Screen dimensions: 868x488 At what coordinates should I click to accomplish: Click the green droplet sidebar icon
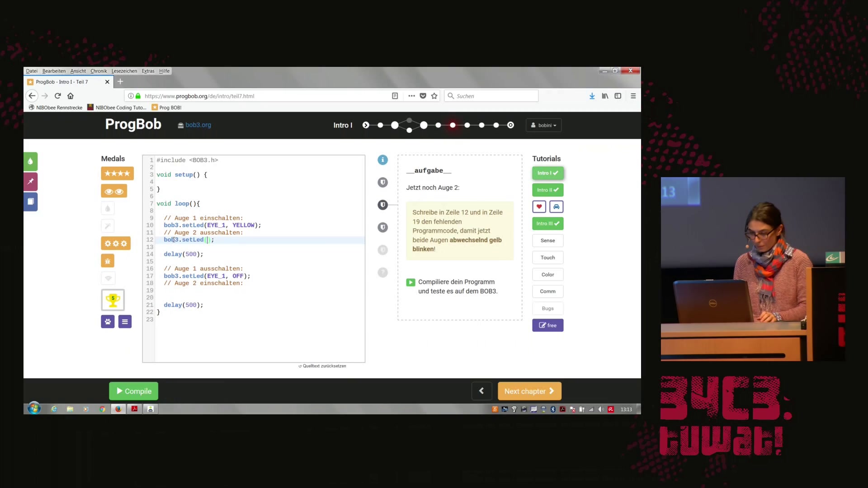(x=30, y=161)
